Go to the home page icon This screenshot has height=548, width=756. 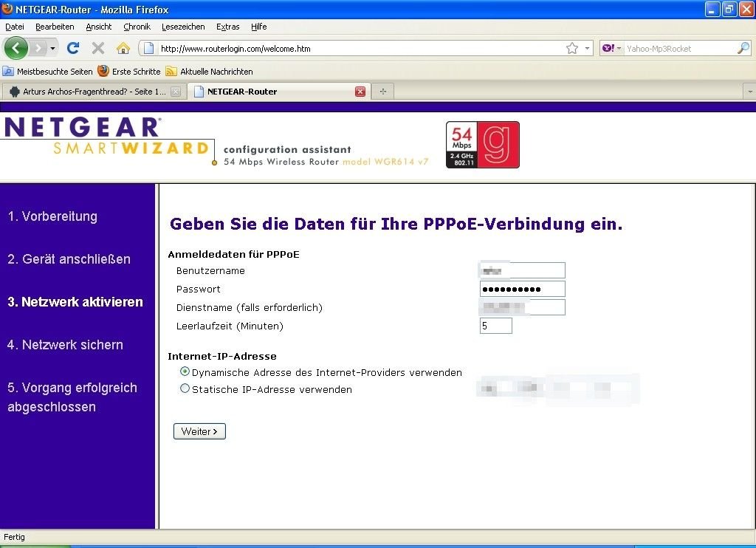click(x=123, y=48)
